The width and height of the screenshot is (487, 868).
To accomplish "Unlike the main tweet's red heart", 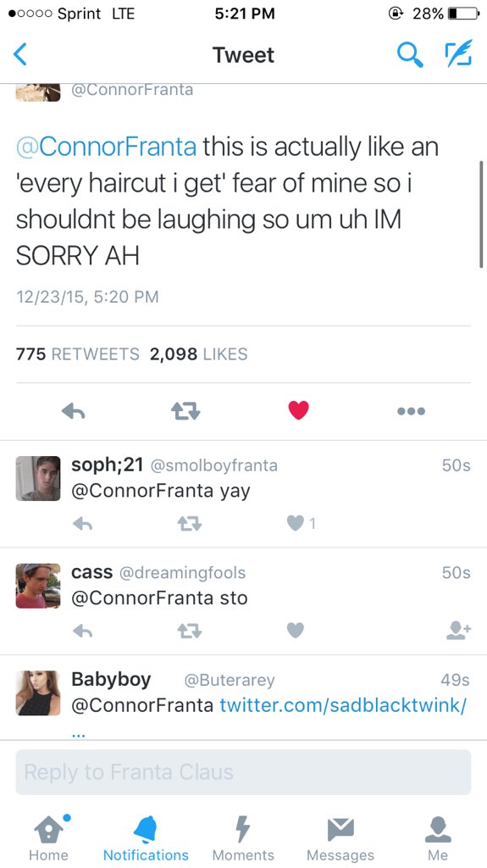I will point(298,410).
